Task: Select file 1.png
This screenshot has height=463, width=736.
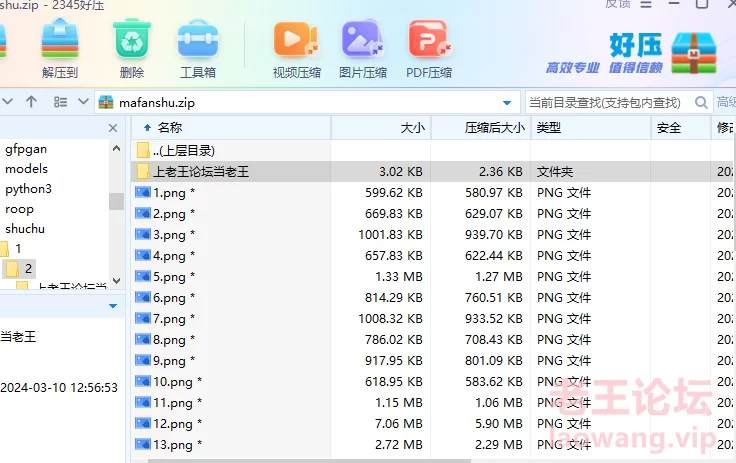Action: pos(432,193)
